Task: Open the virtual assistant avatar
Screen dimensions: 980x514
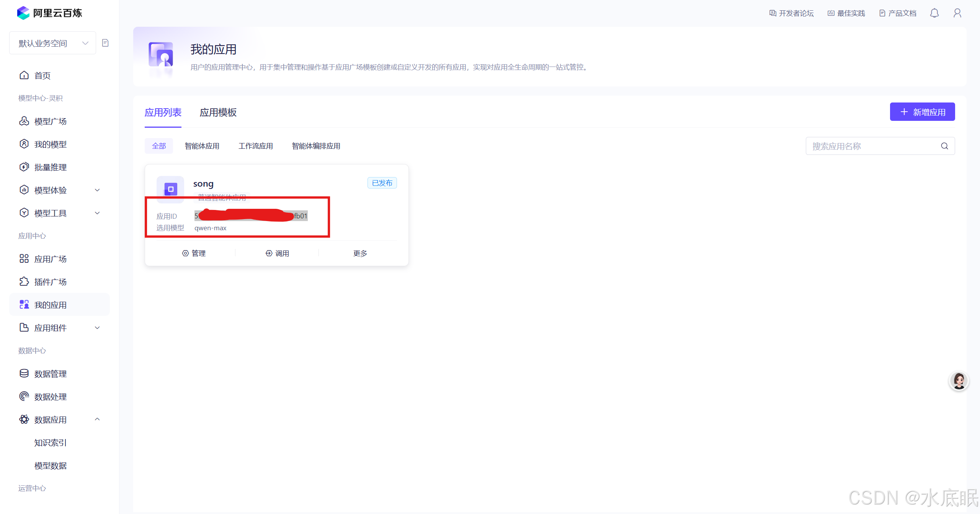Action: tap(959, 381)
